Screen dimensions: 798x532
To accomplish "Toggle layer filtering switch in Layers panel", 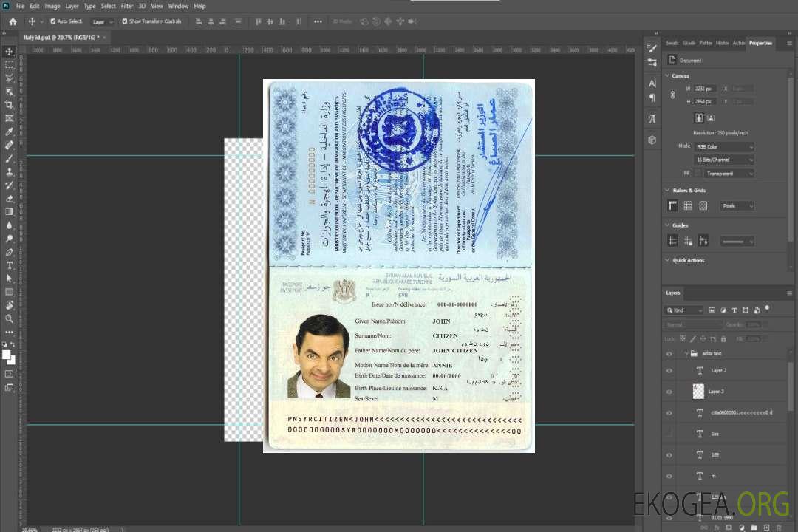I will 767,308.
